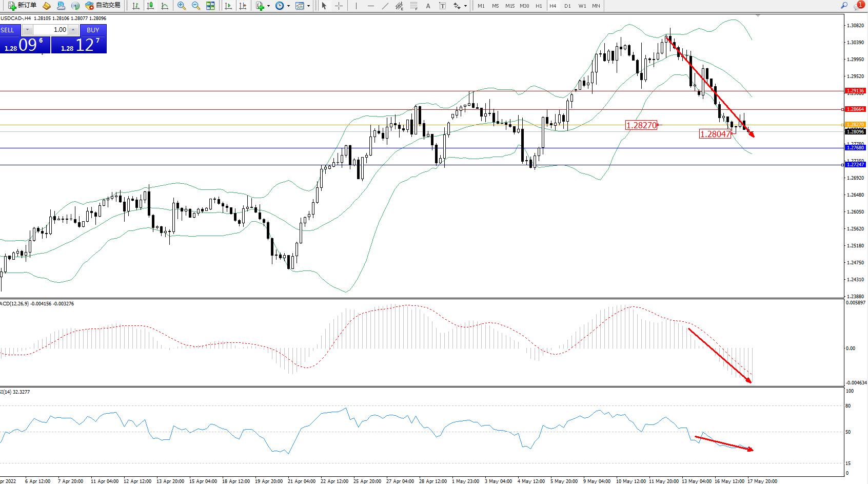Expand the periods clock dropdown
The width and height of the screenshot is (868, 484).
coord(288,6)
